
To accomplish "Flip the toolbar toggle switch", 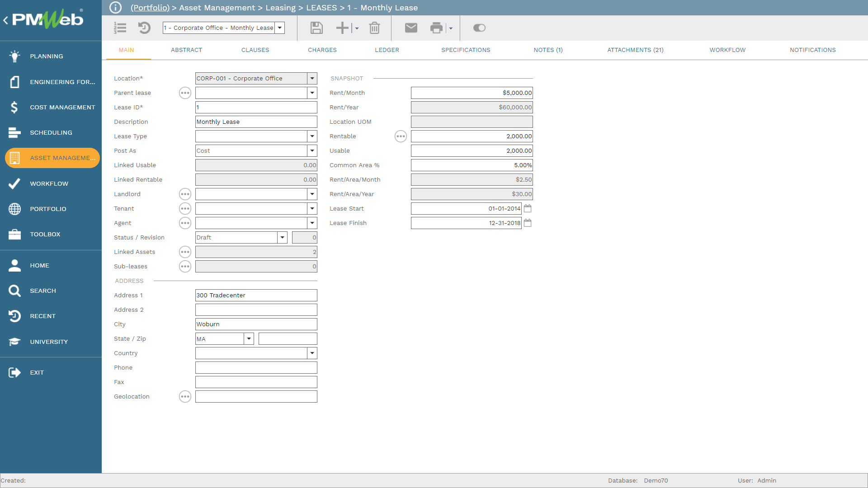I will coord(479,28).
